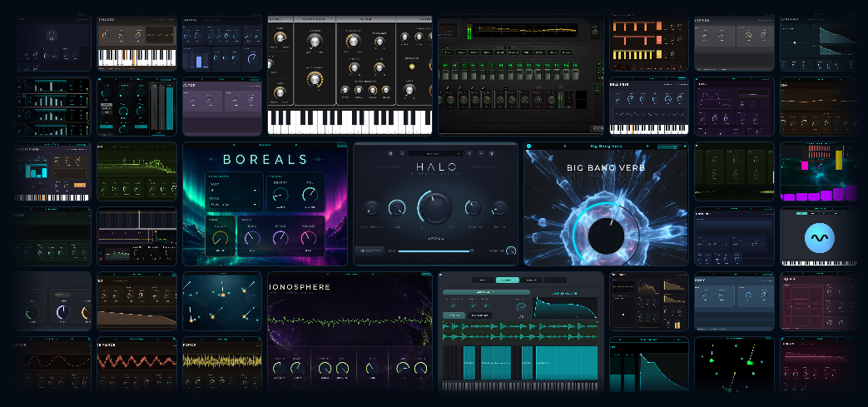This screenshot has height=407, width=868.
Task: Click the yellow spectrum display in the mixer plugin
Action: [x=523, y=30]
